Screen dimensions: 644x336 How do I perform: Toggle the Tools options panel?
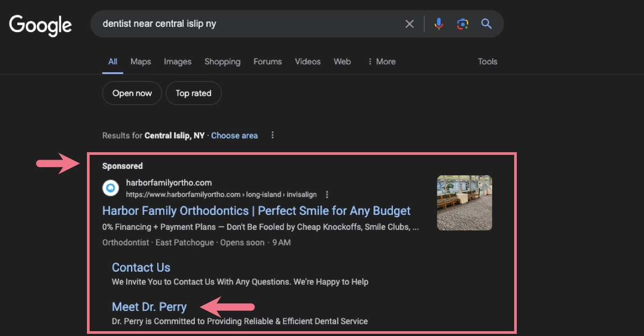(x=487, y=62)
